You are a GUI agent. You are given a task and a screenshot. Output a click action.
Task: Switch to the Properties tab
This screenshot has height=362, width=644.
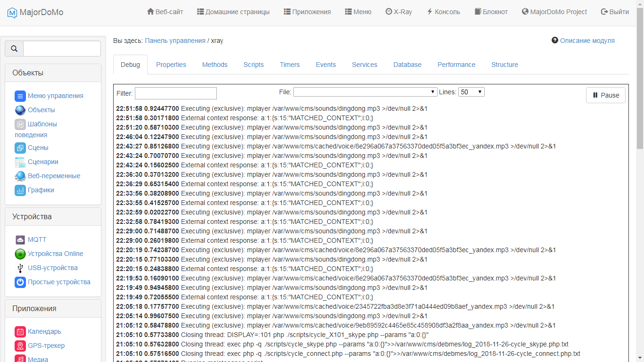[x=171, y=65]
